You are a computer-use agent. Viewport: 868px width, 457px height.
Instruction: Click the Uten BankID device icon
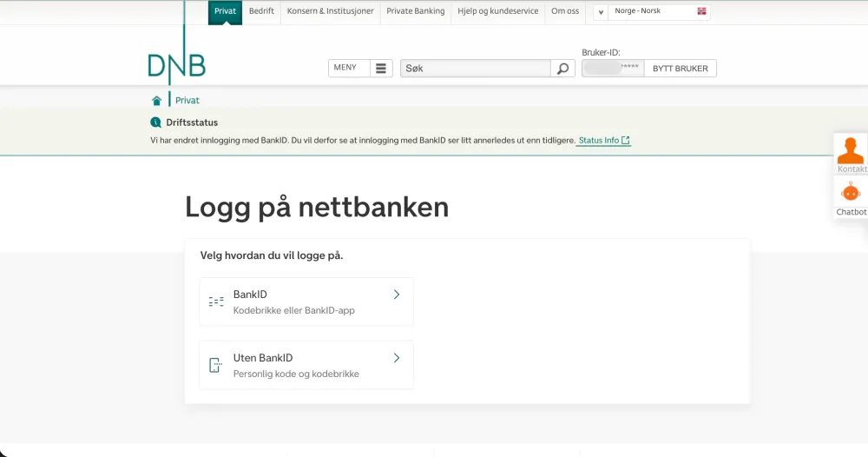click(215, 365)
